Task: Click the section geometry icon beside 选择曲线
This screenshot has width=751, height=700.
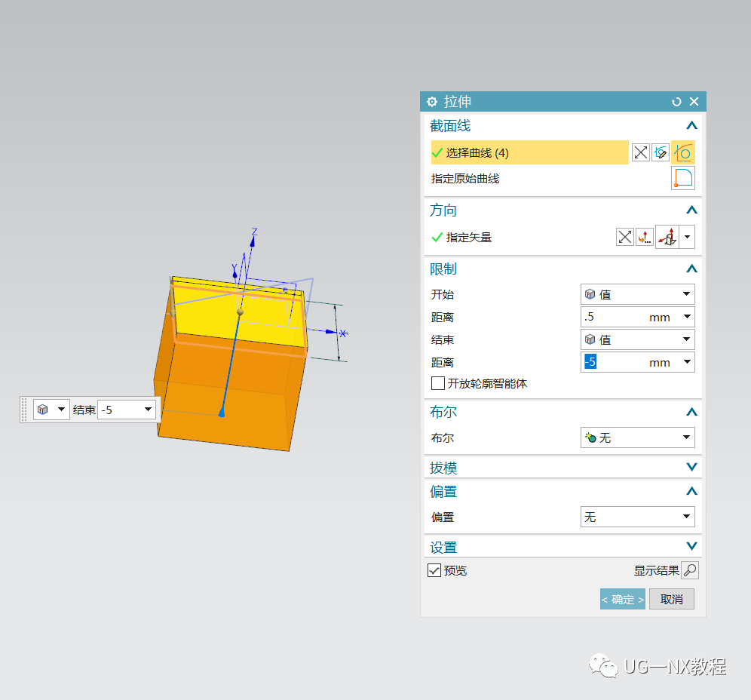Action: (x=640, y=153)
